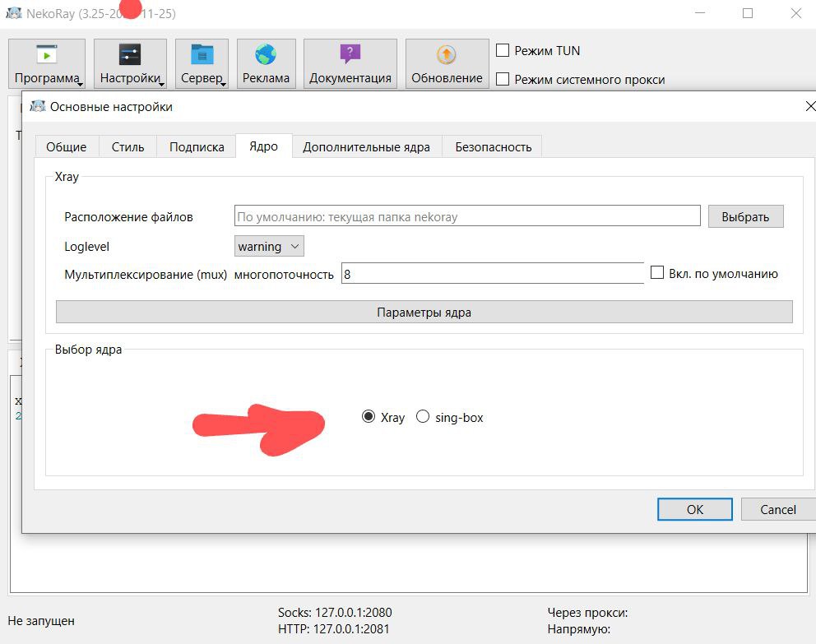The height and width of the screenshot is (644, 816).
Task: Click the Сервер folder icon
Action: pyautogui.click(x=202, y=55)
